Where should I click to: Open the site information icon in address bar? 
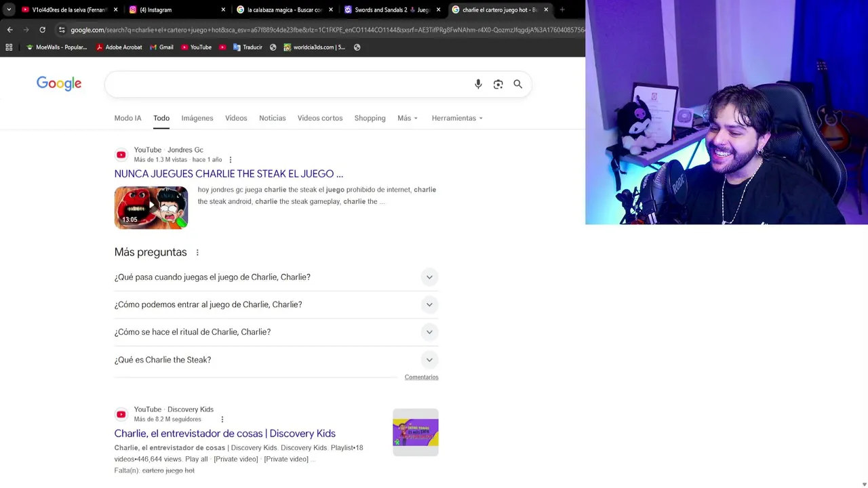(62, 30)
